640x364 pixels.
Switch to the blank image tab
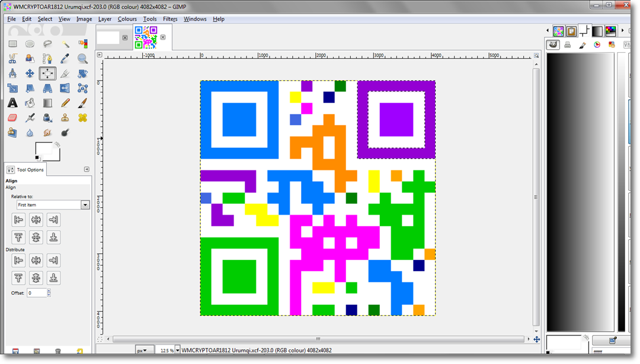pyautogui.click(x=108, y=37)
